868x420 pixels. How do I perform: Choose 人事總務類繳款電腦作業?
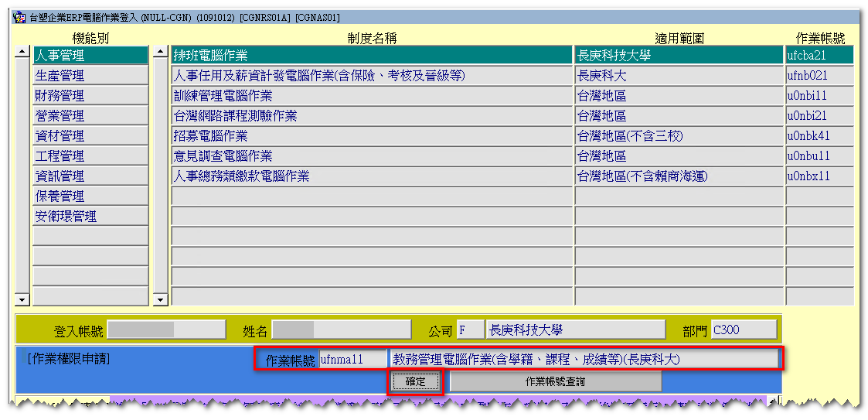tap(372, 176)
